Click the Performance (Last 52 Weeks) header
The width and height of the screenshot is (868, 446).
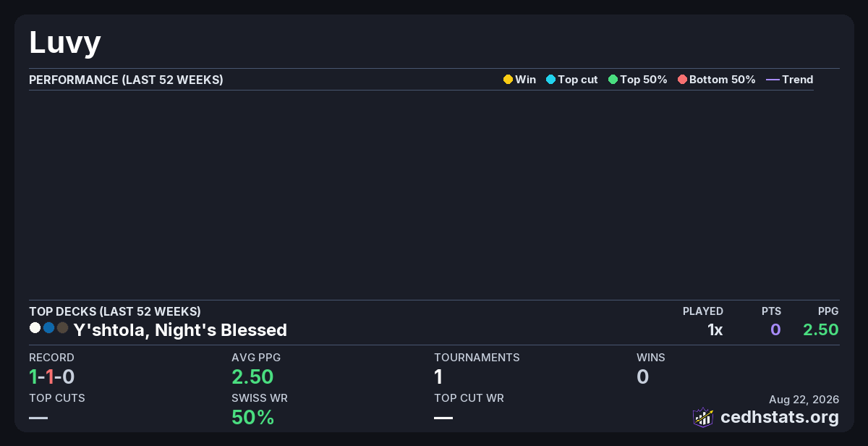pyautogui.click(x=126, y=80)
